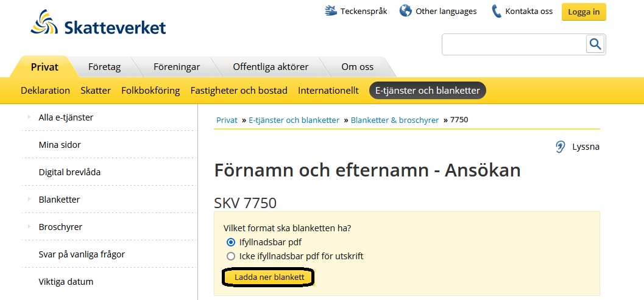Click the Teckenspråk hands icon

tap(331, 11)
